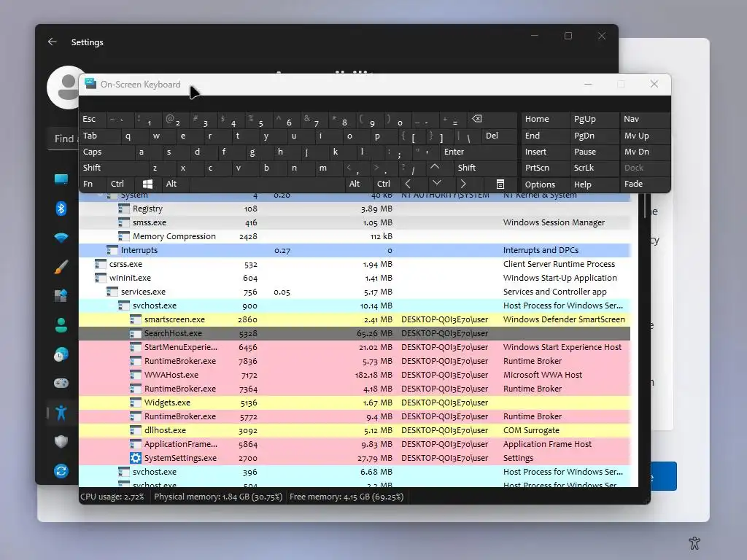Select the services.exe process row

[355, 292]
